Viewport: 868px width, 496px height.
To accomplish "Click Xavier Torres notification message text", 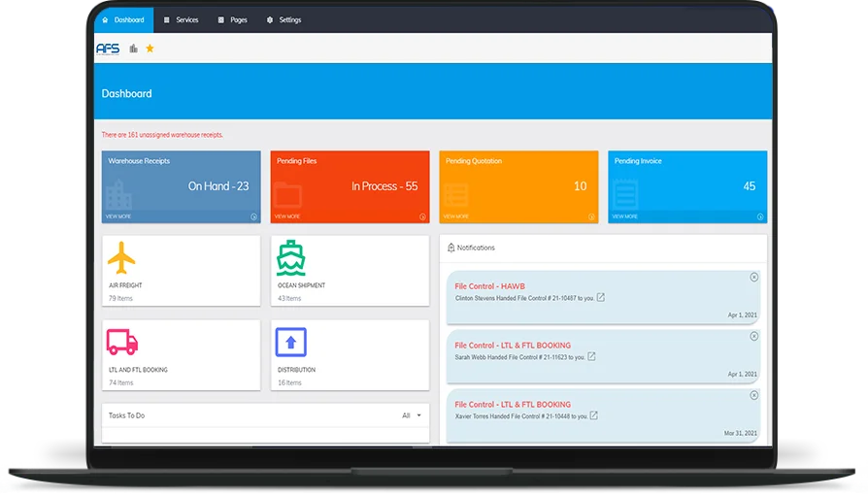I will point(521,416).
